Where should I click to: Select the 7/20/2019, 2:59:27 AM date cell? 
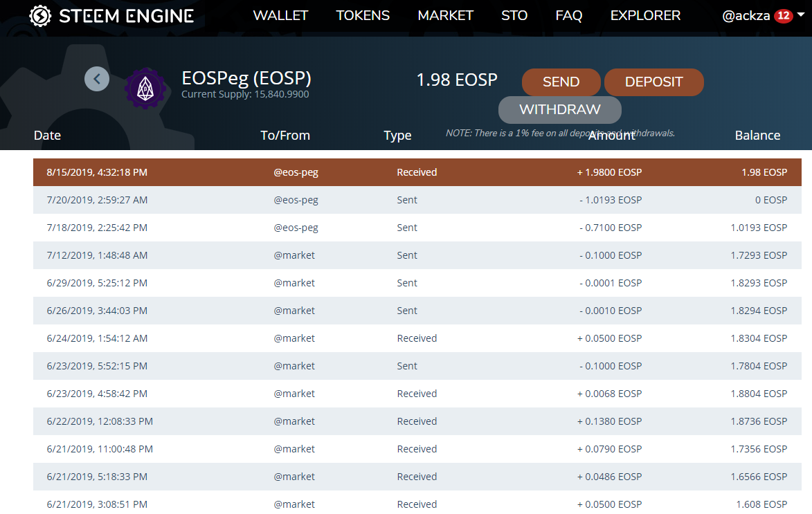point(97,200)
